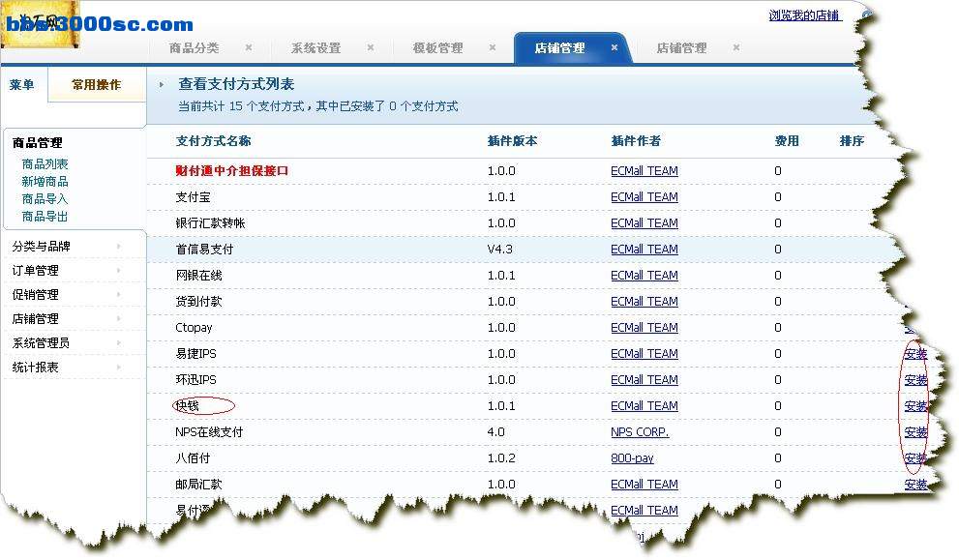
Task: Open the inactive 店铺管理 tab
Action: [681, 47]
